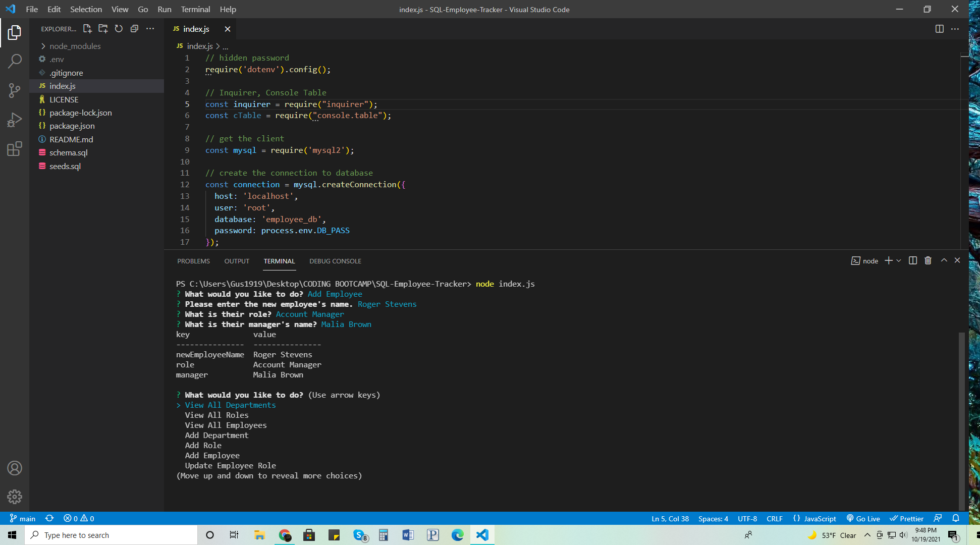The height and width of the screenshot is (545, 980).
Task: Kill the terminal using the trash icon
Action: [928, 260]
